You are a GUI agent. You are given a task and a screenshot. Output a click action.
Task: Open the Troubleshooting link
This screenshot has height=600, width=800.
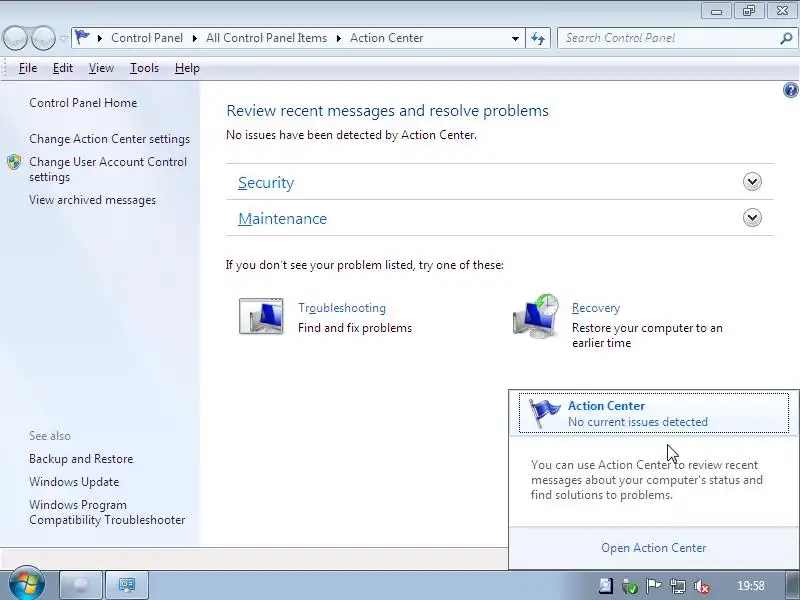pyautogui.click(x=342, y=308)
